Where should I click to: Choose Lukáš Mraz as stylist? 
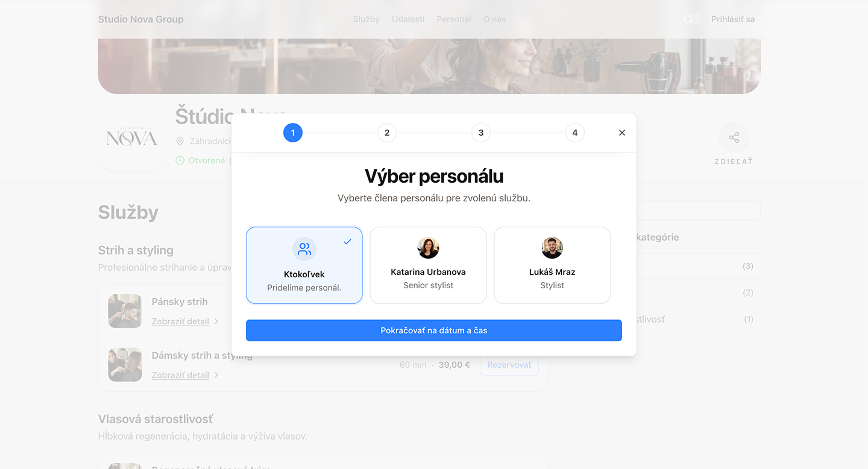[x=552, y=265]
